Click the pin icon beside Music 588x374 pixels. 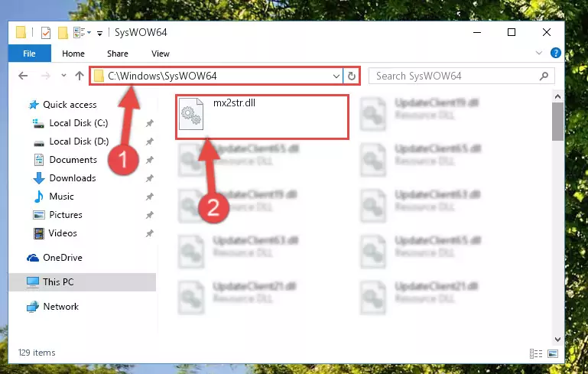coord(150,197)
